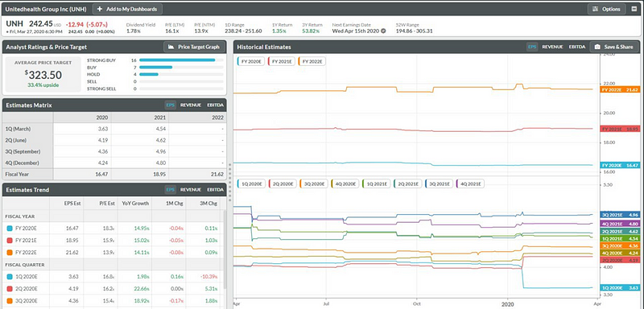Image resolution: width=644 pixels, height=309 pixels.
Task: Toggle 4Q 2020E series legend
Action: tap(345, 183)
